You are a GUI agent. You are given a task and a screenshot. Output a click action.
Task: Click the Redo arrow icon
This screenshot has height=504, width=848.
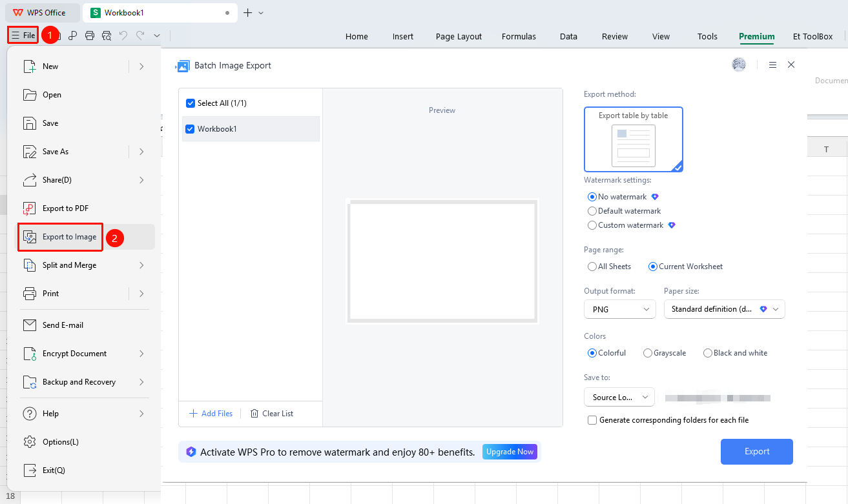(x=140, y=35)
